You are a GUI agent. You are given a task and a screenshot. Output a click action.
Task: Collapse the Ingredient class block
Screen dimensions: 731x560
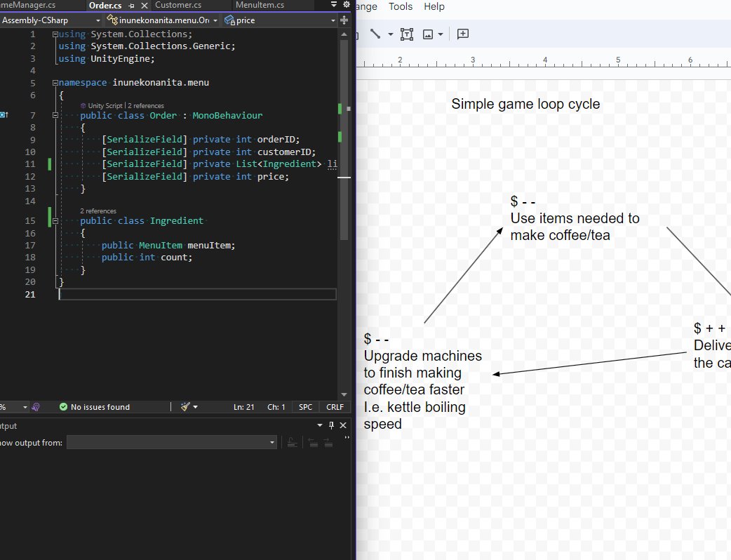tap(55, 220)
